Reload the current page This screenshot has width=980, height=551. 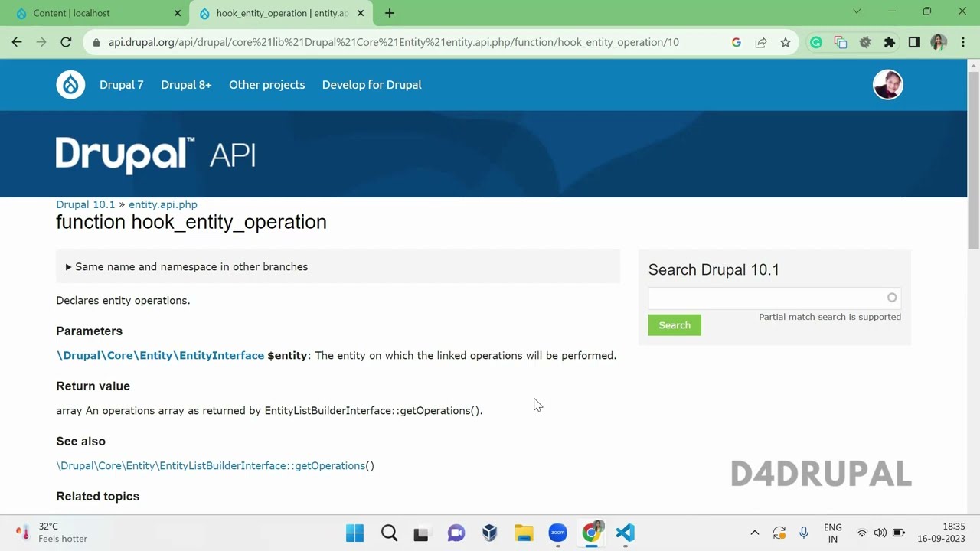pyautogui.click(x=66, y=42)
